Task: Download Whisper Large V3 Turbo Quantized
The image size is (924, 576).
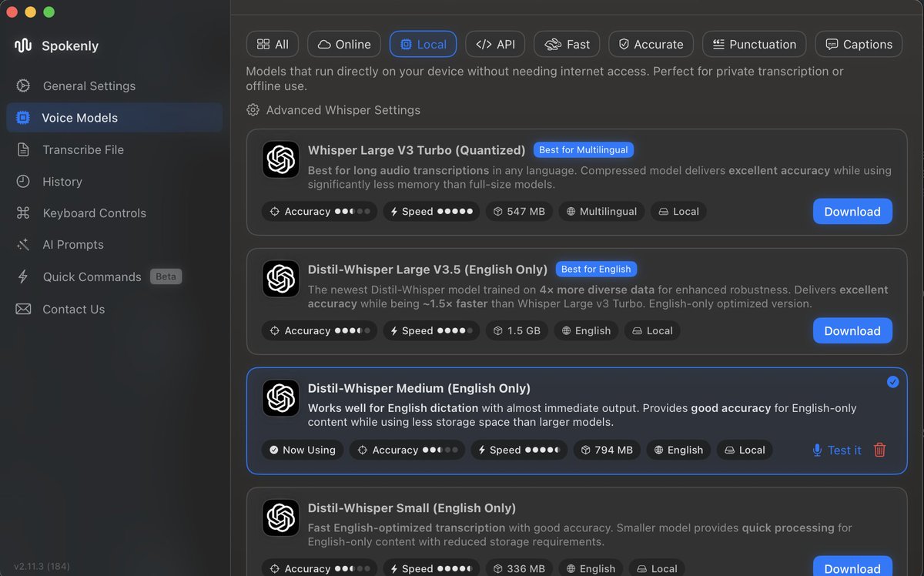Action: point(852,211)
